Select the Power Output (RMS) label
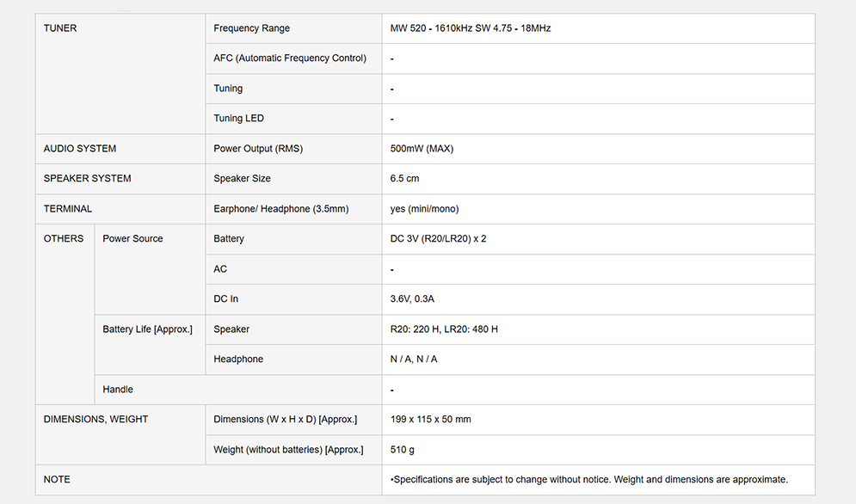Screen dimensions: 856x504 [258, 149]
